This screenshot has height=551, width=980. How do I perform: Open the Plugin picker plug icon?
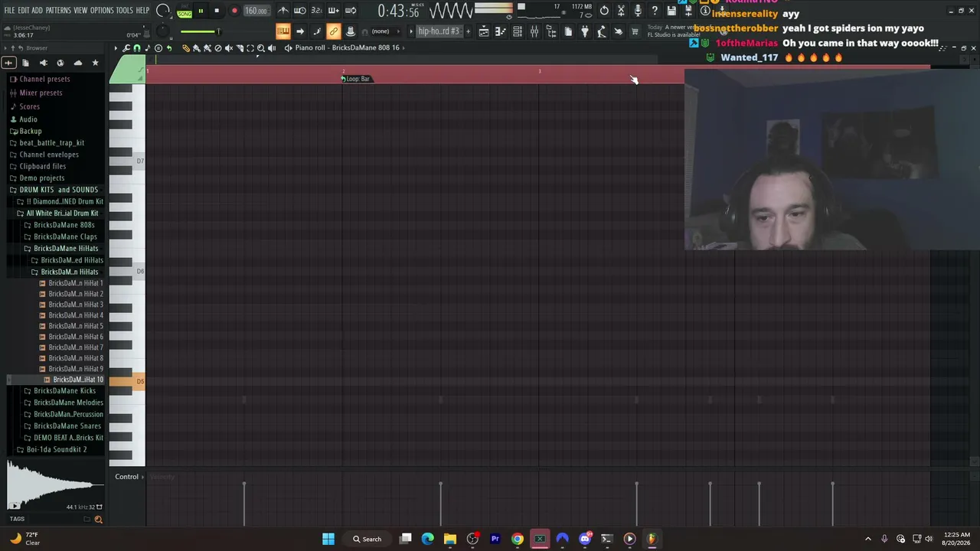pyautogui.click(x=585, y=31)
